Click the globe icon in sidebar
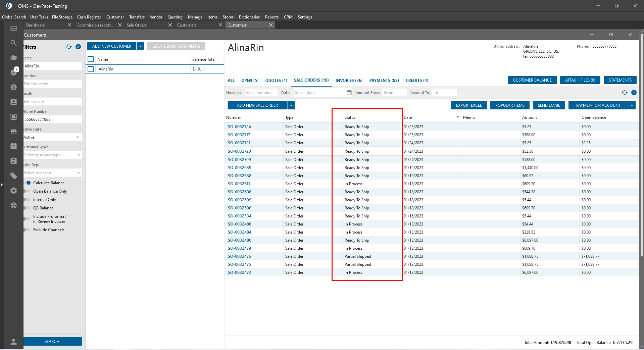The width and height of the screenshot is (644, 350). (13, 205)
